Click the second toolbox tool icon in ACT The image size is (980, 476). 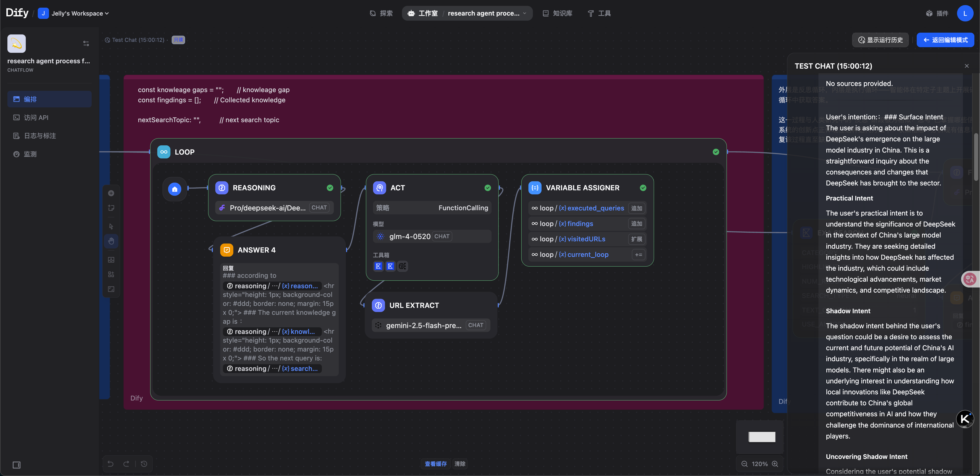(390, 266)
